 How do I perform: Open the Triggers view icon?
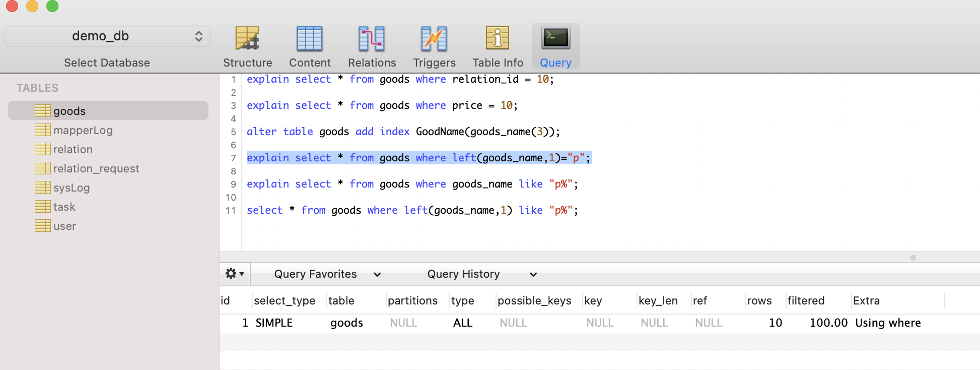[x=434, y=38]
